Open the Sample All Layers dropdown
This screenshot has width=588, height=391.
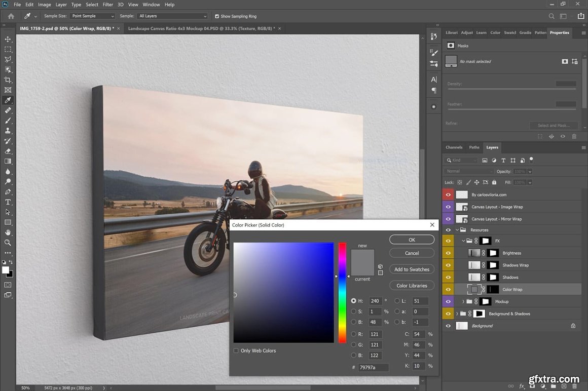172,16
